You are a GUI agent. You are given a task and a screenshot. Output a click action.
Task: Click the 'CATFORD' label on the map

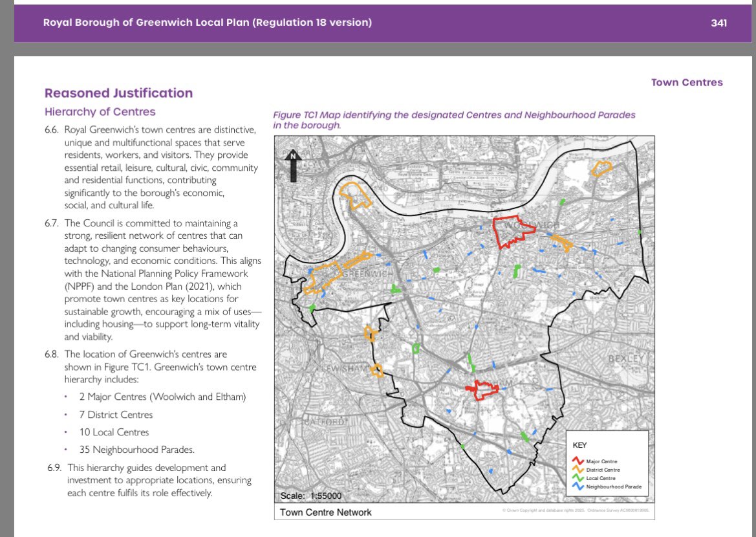[325, 422]
